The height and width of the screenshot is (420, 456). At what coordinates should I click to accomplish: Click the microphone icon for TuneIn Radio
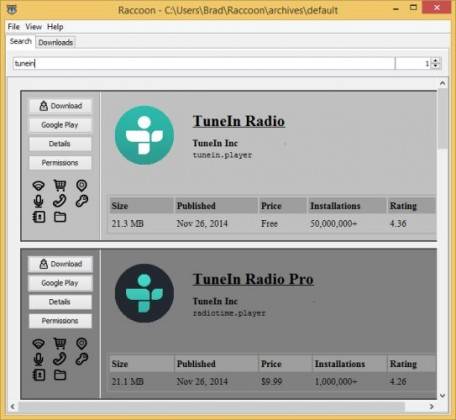tap(38, 201)
